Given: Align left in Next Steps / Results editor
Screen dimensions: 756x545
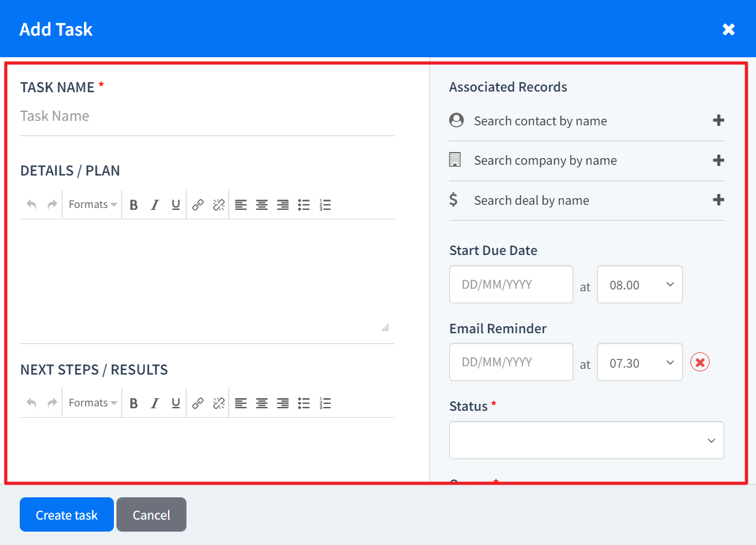Looking at the screenshot, I should click(x=241, y=403).
